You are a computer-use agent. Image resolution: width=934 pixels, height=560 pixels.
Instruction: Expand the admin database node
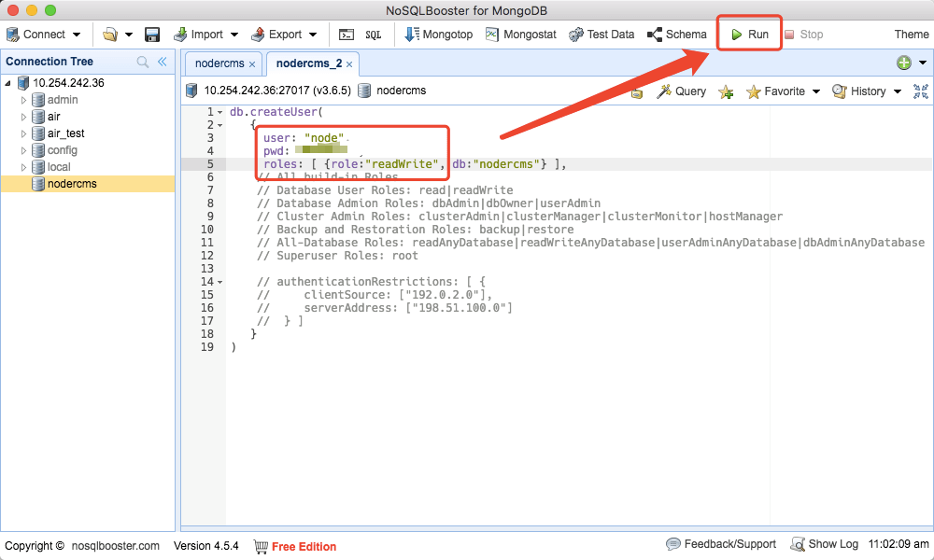tap(24, 100)
